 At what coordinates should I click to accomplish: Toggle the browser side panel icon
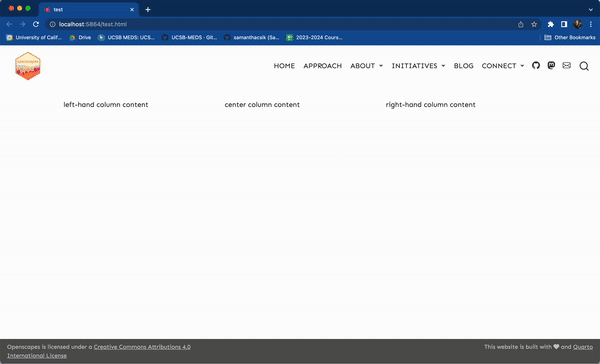(x=564, y=24)
